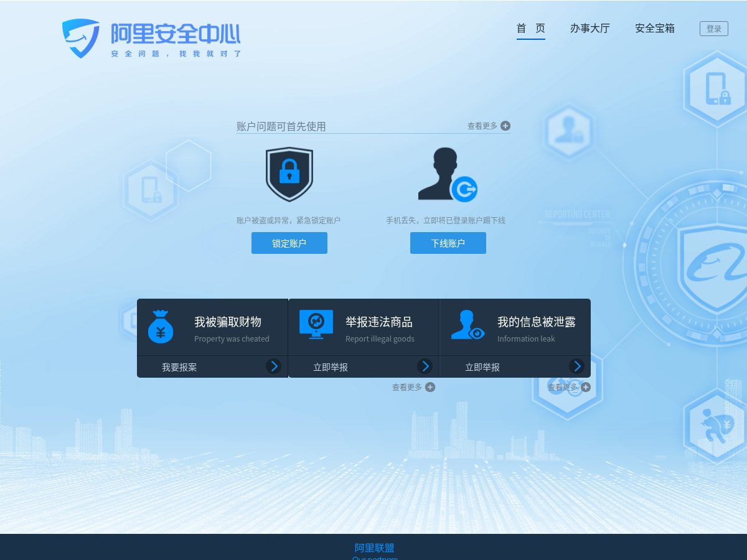Screen dimensions: 747x560
Task: Click the 锁定账户 button
Action: coord(289,243)
